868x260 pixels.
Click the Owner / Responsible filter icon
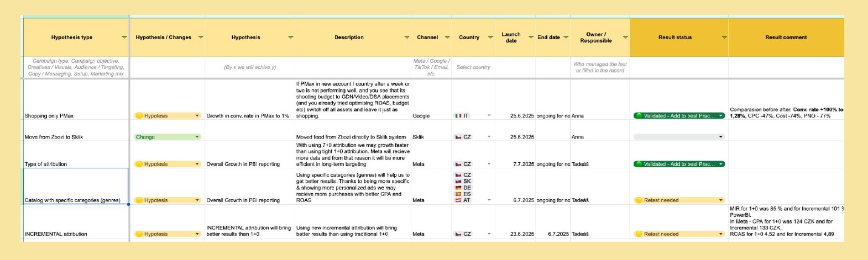(625, 38)
